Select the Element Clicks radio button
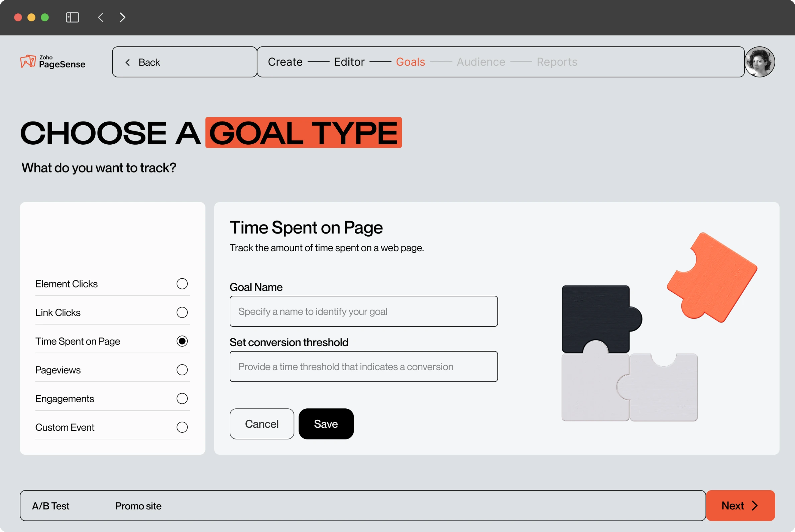This screenshot has height=532, width=795. tap(182, 284)
